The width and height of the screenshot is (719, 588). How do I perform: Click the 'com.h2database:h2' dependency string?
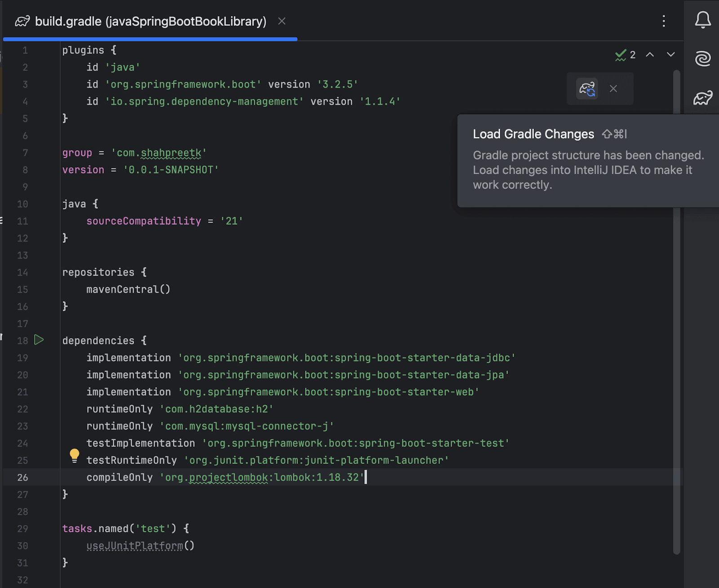[x=217, y=409]
